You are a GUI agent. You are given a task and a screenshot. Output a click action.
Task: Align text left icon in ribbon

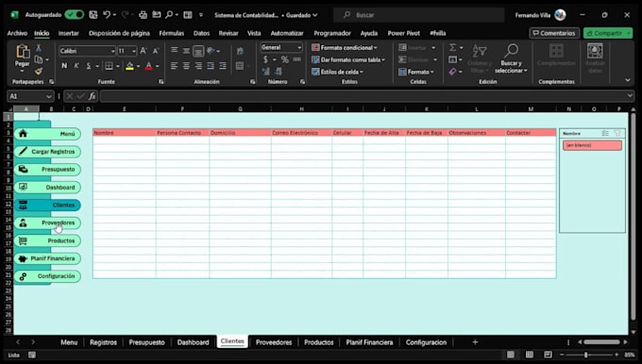click(175, 66)
